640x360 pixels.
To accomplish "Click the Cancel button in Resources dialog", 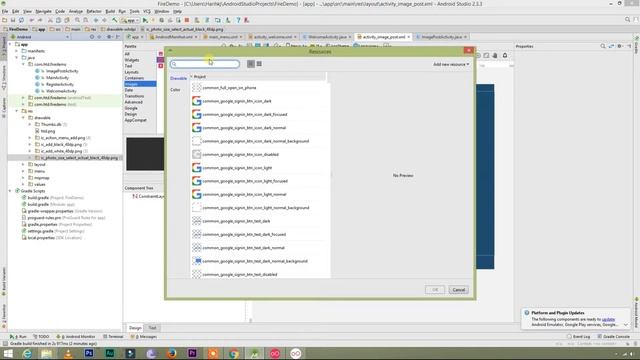I will click(458, 290).
